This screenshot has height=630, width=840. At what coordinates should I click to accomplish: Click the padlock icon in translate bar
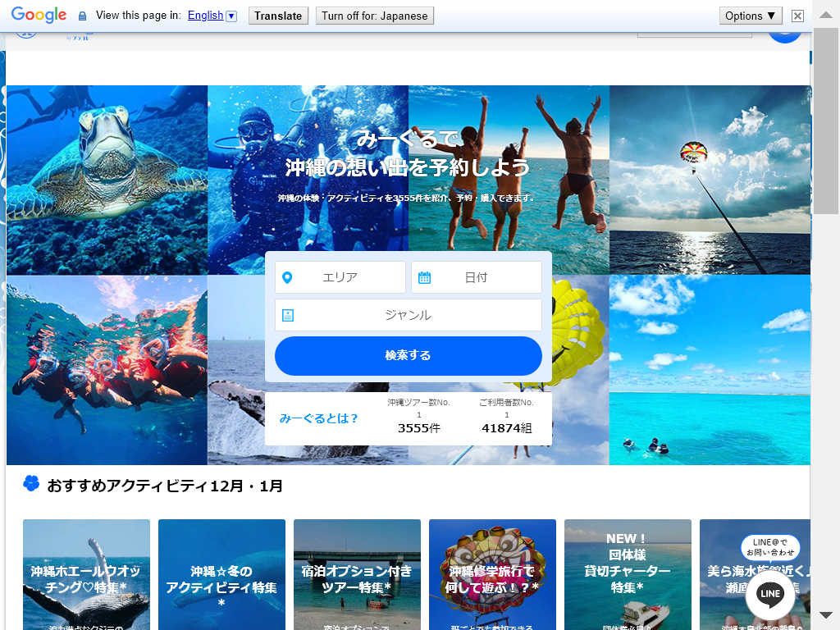82,16
